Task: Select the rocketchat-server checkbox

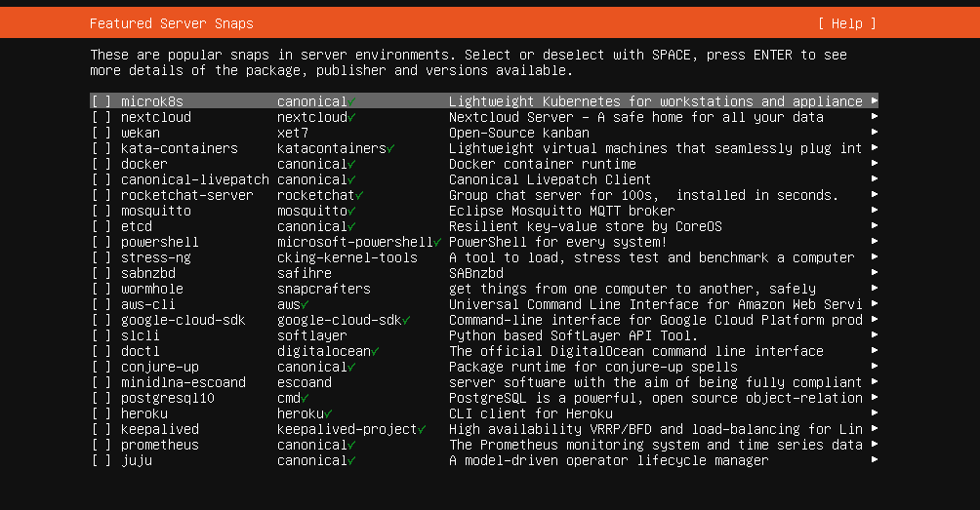Action: point(102,195)
